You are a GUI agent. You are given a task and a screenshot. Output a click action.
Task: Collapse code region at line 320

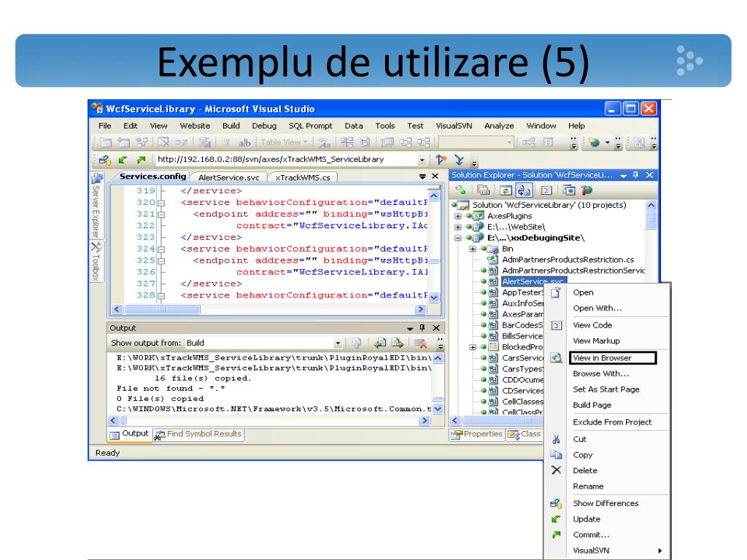point(161,203)
